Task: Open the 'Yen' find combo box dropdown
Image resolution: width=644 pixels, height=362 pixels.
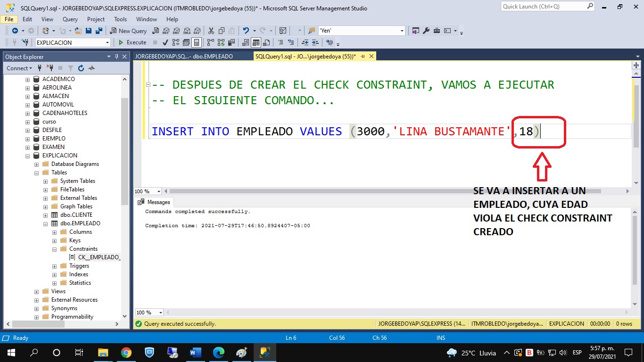Action: pos(402,31)
